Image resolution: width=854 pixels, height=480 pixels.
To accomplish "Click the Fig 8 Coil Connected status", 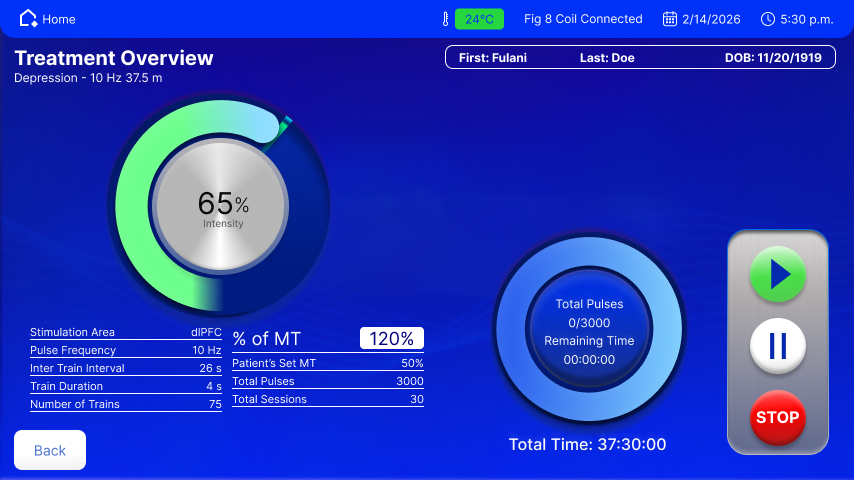I will coord(583,19).
